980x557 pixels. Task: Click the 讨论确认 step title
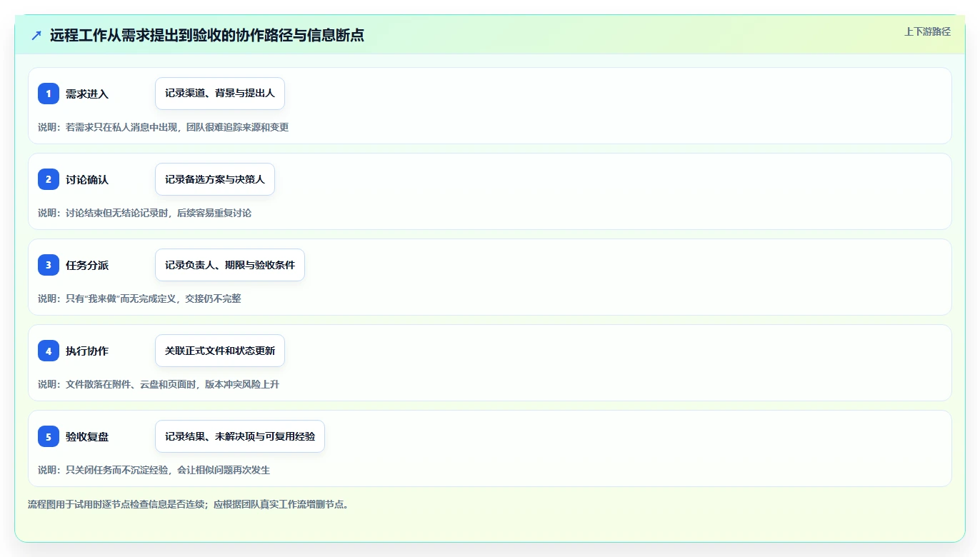(87, 179)
